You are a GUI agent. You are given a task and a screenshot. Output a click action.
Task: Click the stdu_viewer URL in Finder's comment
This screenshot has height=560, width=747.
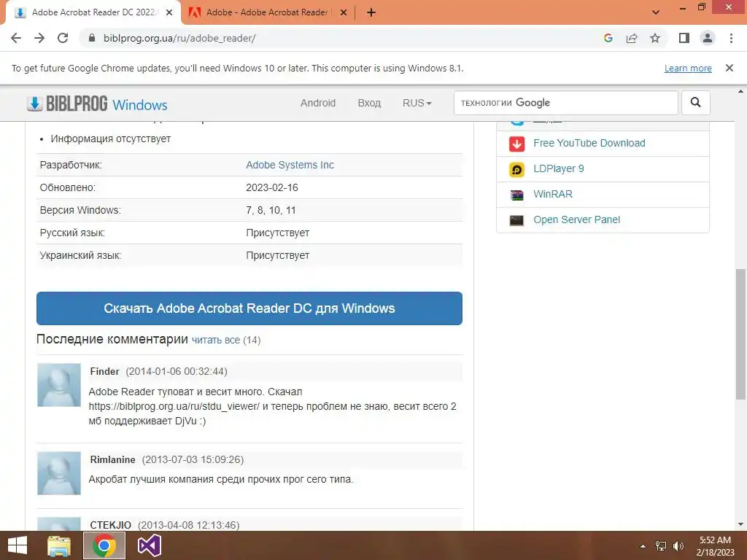point(174,406)
